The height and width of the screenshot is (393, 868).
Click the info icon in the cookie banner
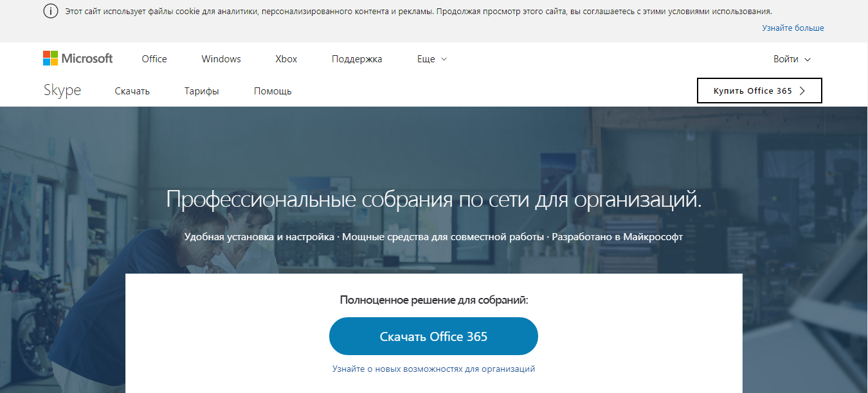tap(50, 11)
